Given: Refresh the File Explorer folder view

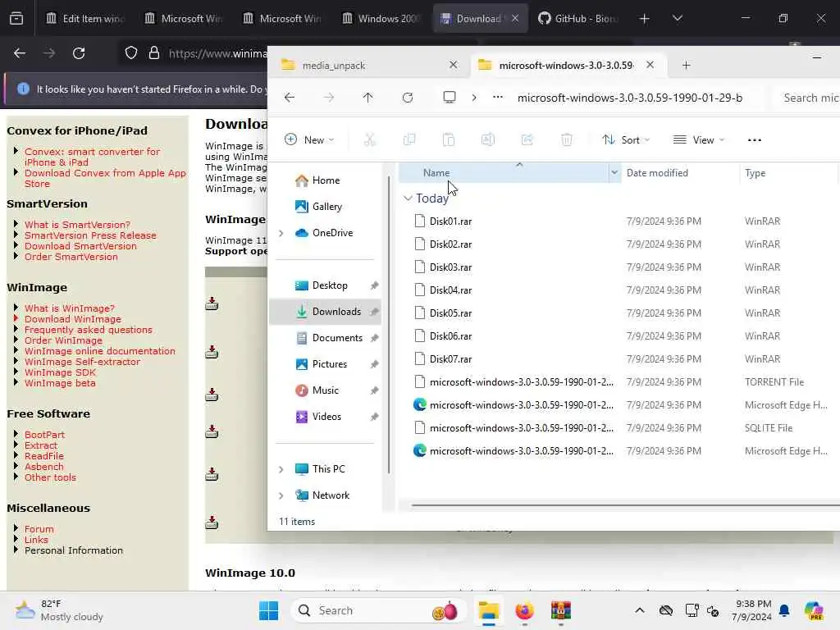Looking at the screenshot, I should (408, 98).
